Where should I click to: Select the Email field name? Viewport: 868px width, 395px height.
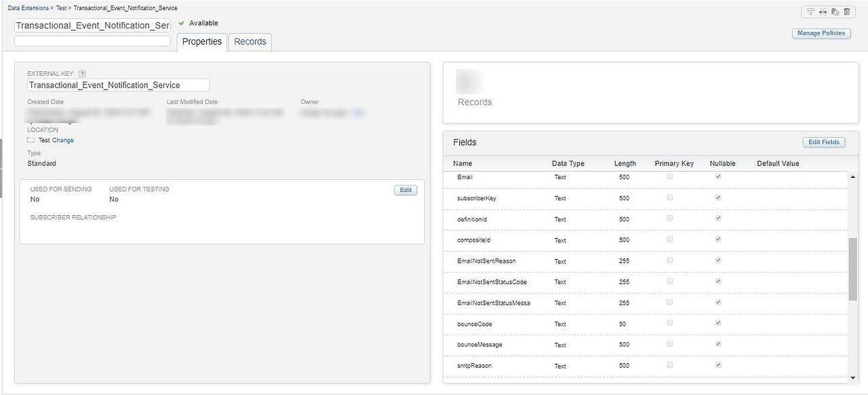[x=465, y=177]
